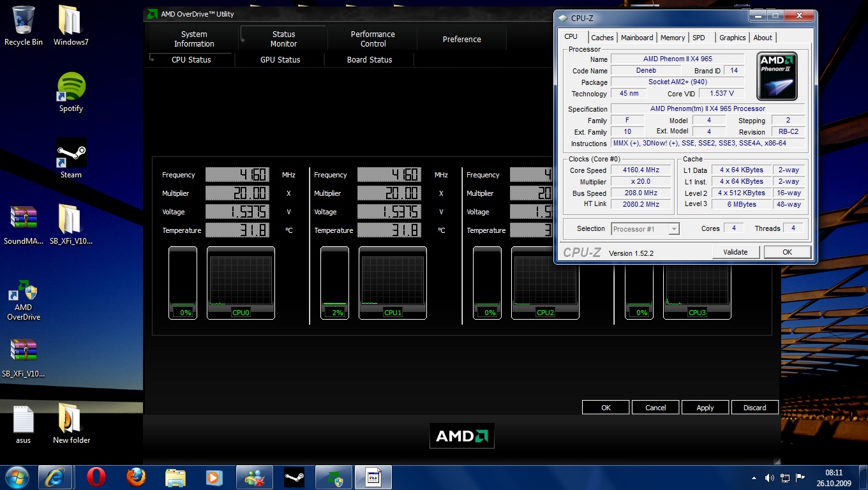Click Cancel in AMD OverDrive
The height and width of the screenshot is (490, 868).
655,407
